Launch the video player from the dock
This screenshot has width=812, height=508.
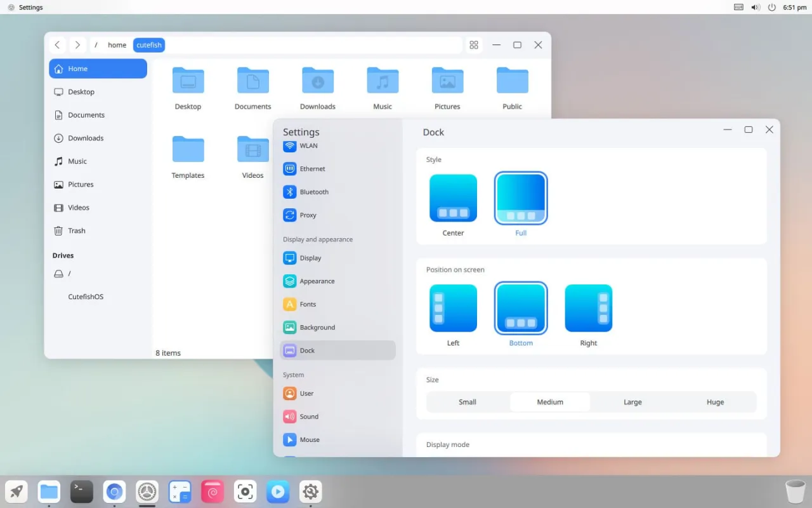pyautogui.click(x=278, y=491)
